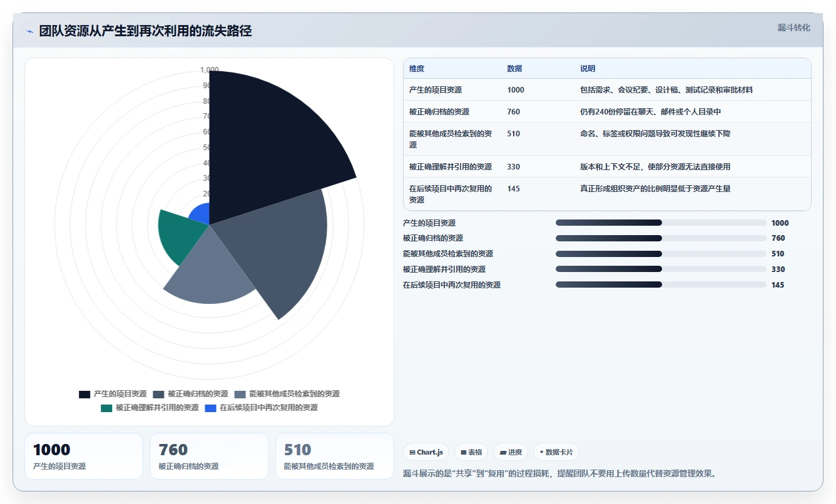Viewport: 836px width, 504px height.
Task: Open the 760 被正确归档的资源 stat card
Action: 209,456
